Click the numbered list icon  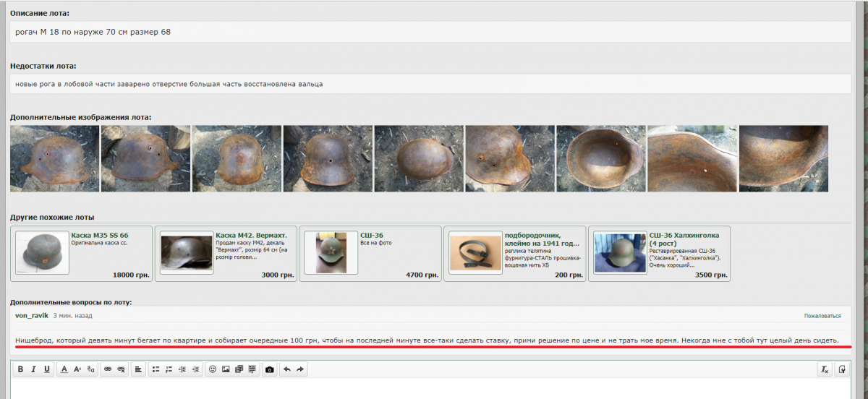point(169,369)
